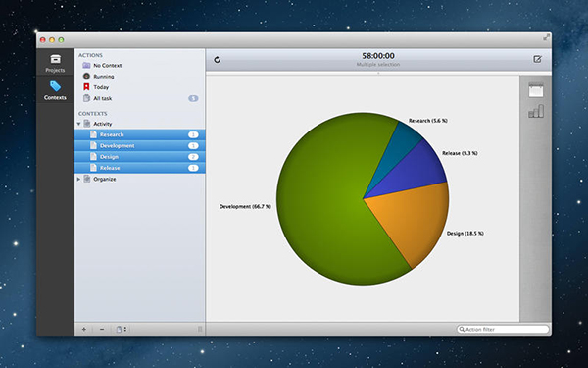Focus the Action filter search field
The width and height of the screenshot is (588, 368).
tap(503, 329)
